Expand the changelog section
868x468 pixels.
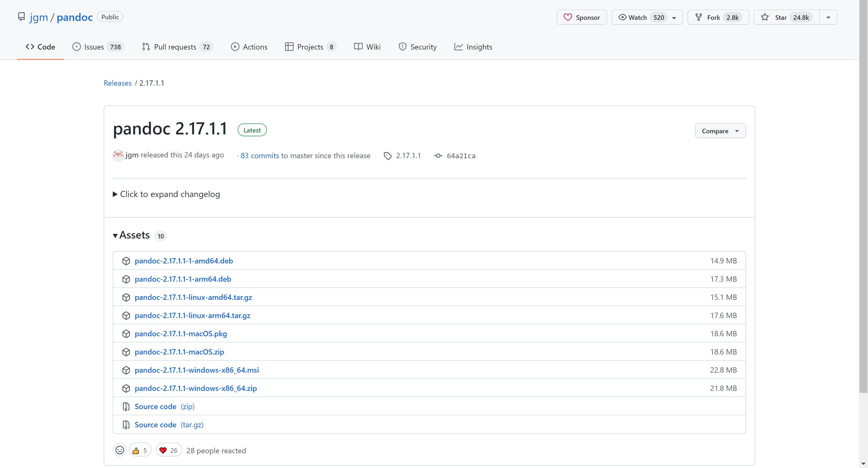pyautogui.click(x=166, y=194)
